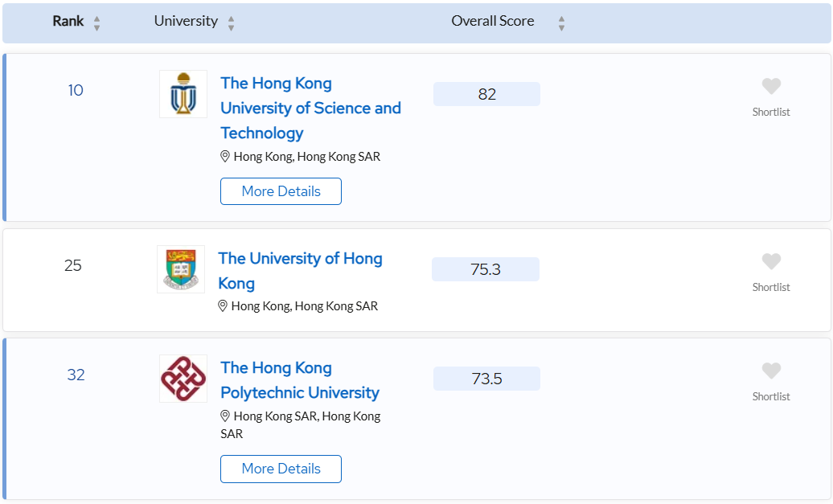Click the location pin under University of Hong Kong
The width and height of the screenshot is (833, 504).
223,306
